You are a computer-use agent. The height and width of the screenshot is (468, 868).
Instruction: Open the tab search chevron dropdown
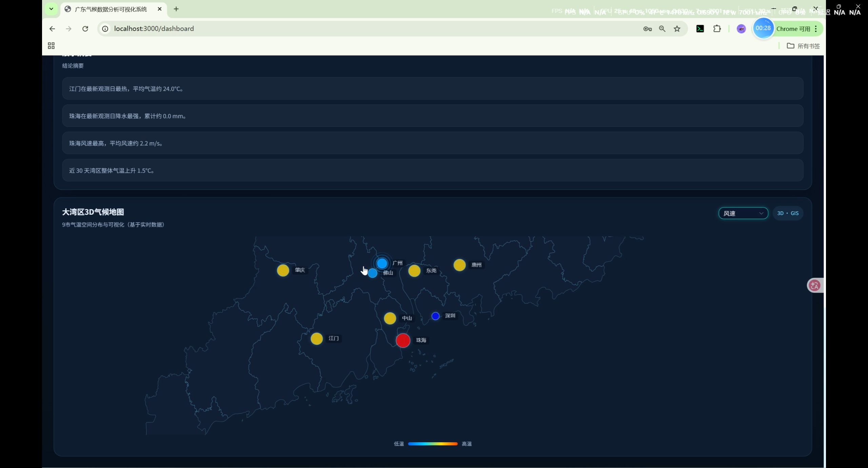51,9
